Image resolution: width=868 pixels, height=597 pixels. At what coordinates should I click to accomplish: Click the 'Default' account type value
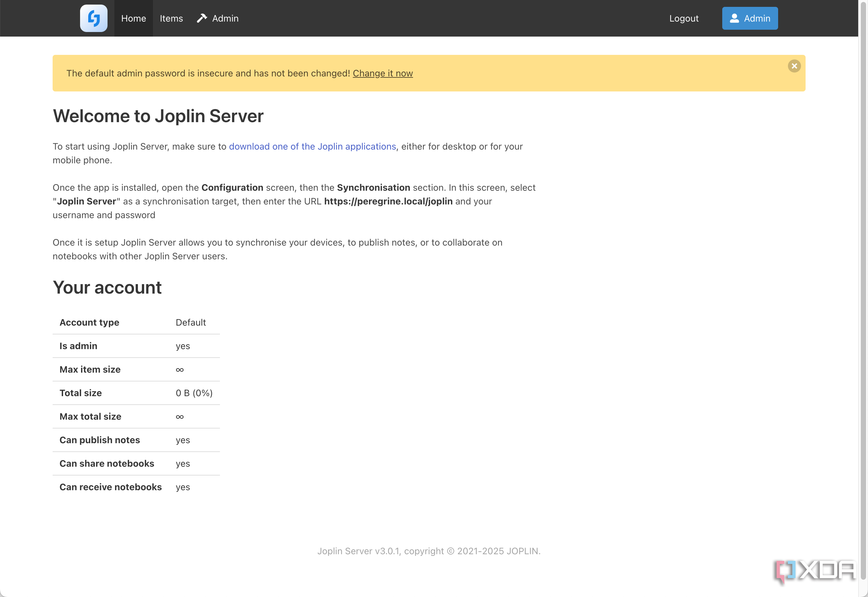click(191, 322)
